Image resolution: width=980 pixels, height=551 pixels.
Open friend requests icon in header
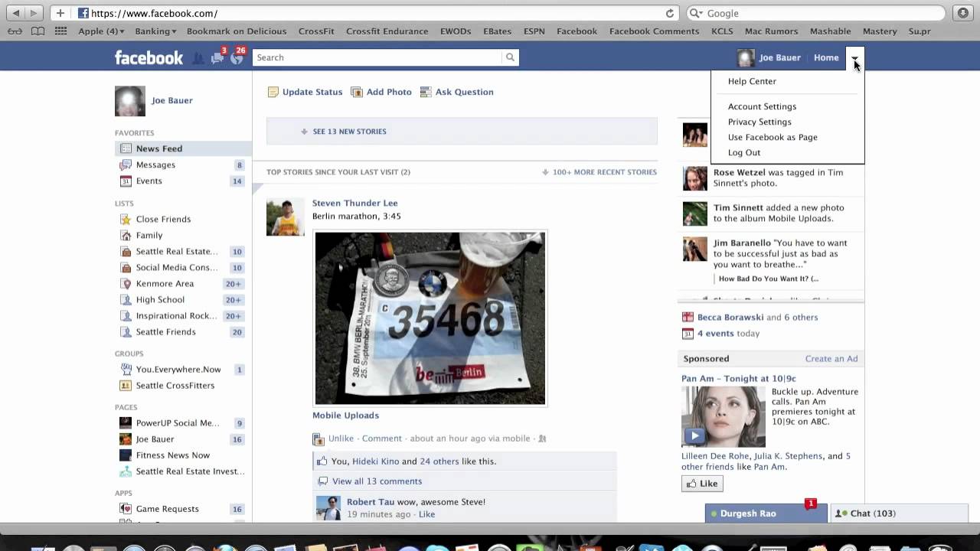click(198, 58)
